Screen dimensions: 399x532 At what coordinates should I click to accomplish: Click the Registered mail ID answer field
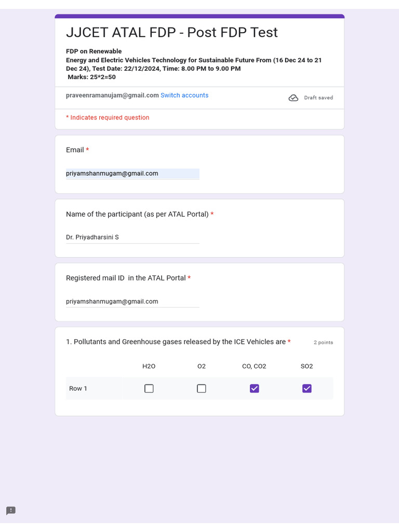click(132, 301)
